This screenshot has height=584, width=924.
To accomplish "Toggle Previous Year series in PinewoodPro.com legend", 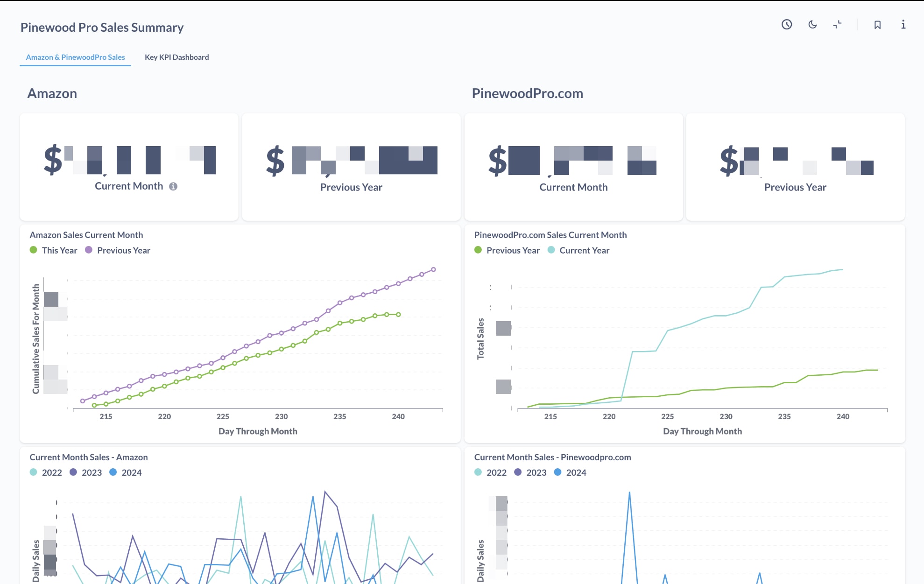I will click(x=507, y=250).
